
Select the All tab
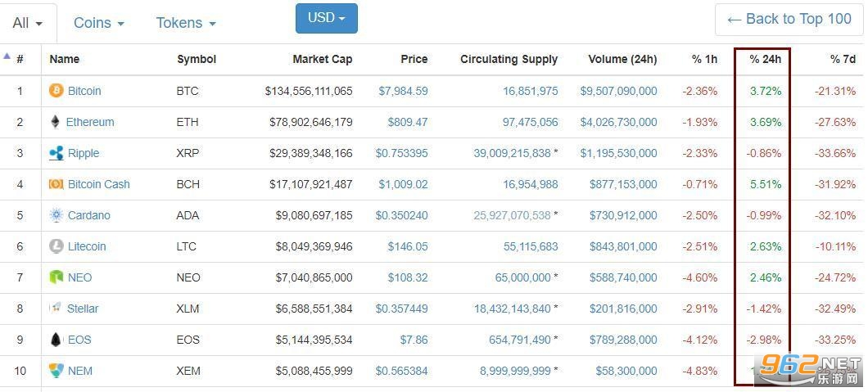click(x=28, y=23)
